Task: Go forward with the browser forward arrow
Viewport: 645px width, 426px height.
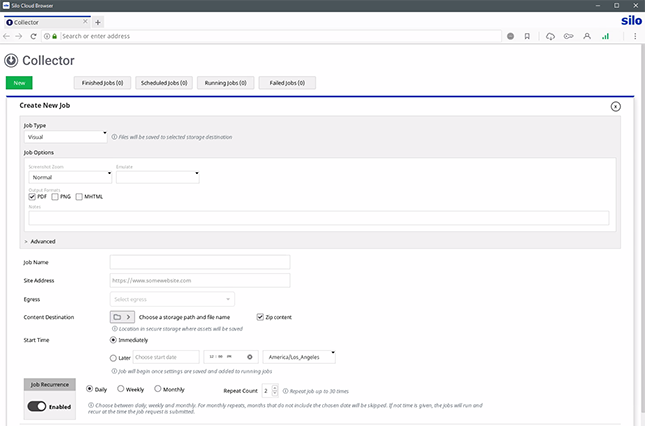Action: tap(19, 36)
